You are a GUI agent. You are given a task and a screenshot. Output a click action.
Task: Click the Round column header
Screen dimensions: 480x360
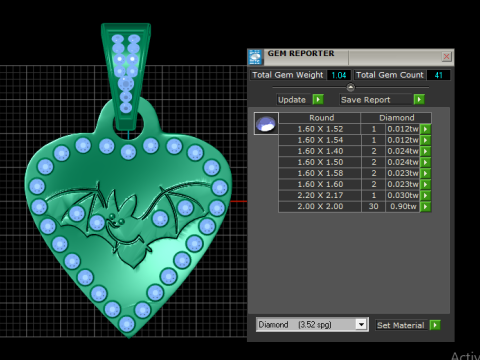click(x=320, y=118)
